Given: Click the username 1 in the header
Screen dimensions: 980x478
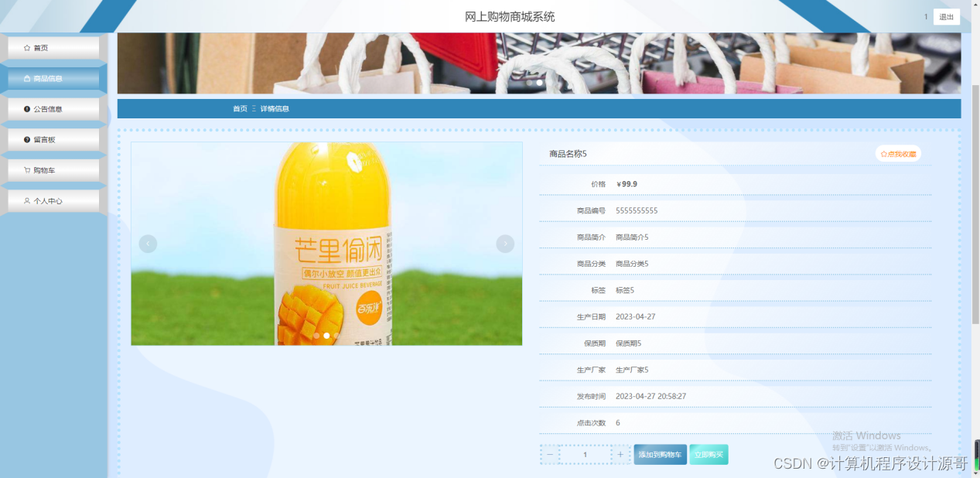Looking at the screenshot, I should [926, 17].
